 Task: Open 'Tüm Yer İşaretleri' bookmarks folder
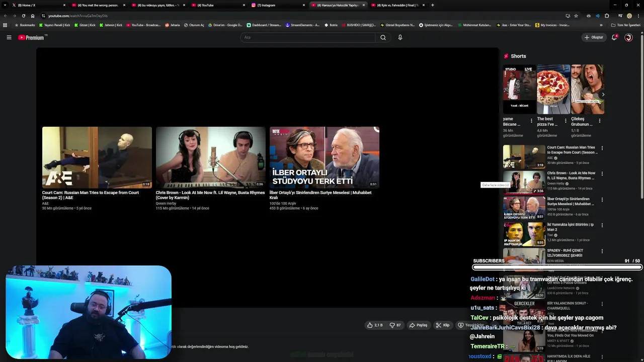(626, 25)
